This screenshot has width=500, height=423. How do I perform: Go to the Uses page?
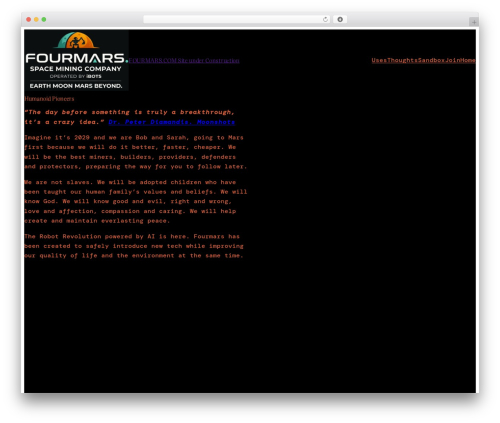tap(379, 60)
